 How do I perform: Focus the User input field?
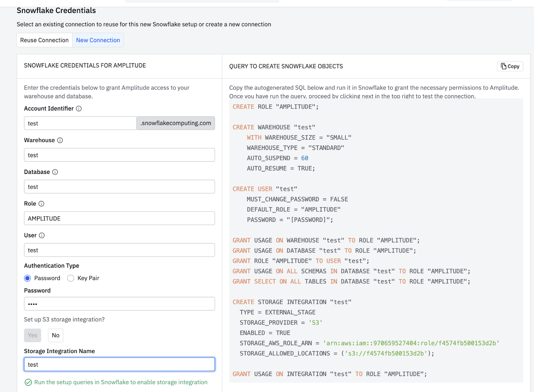(119, 250)
